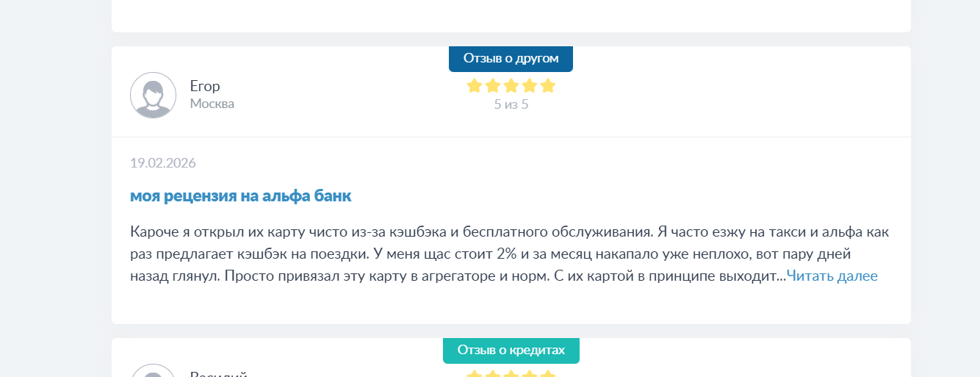The image size is (980, 377).
Task: Click second star in Егор's rating
Action: tap(493, 86)
